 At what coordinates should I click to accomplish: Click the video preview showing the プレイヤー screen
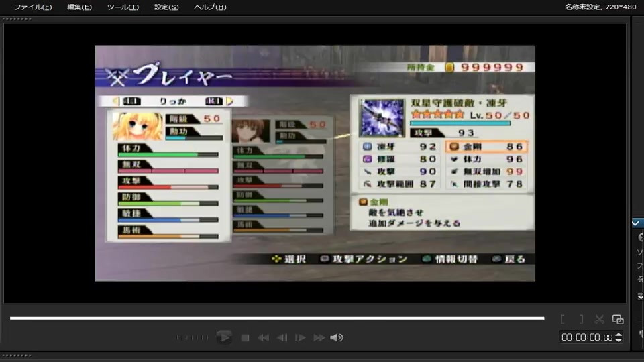click(x=315, y=163)
